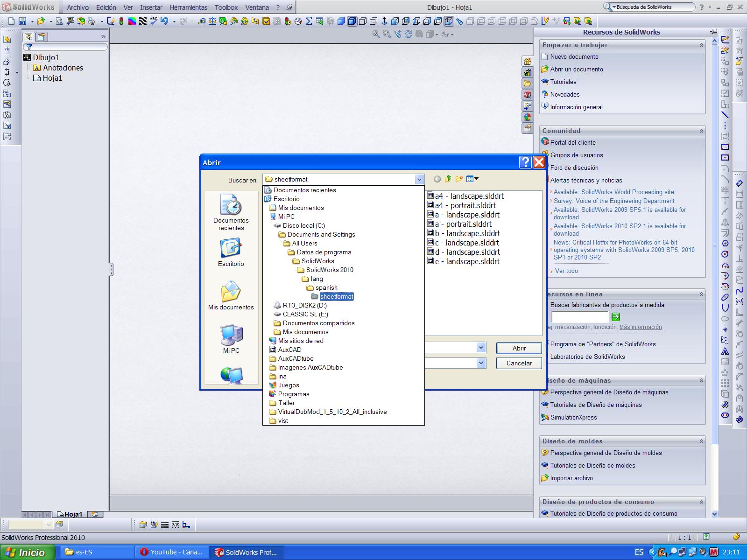Screen dimensions: 747x560
Task: Click the Zoom to fit icon
Action: (x=376, y=34)
